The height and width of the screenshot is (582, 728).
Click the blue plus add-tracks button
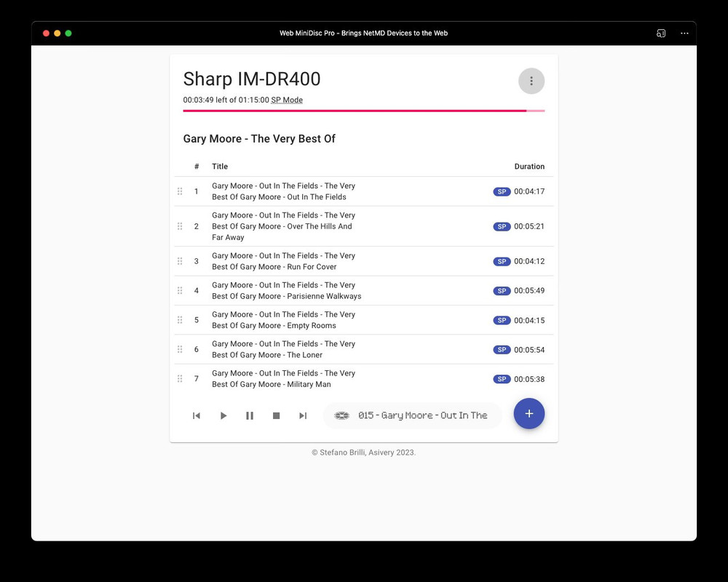(529, 413)
